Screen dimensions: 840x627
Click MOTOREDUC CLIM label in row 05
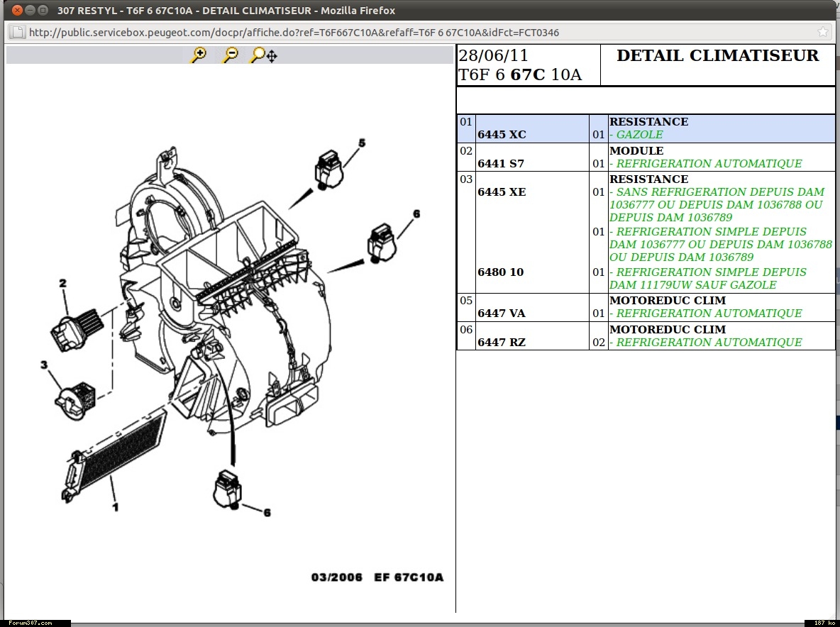pos(668,301)
